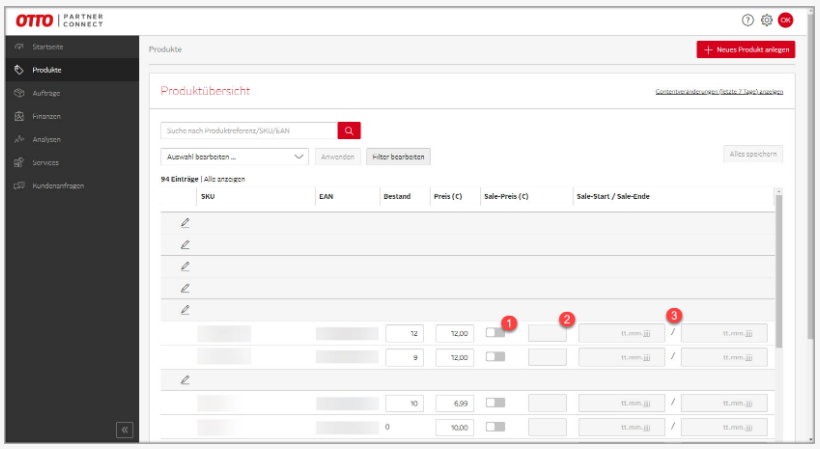The width and height of the screenshot is (820, 449).
Task: Click the red search magnifier button
Action: click(349, 131)
